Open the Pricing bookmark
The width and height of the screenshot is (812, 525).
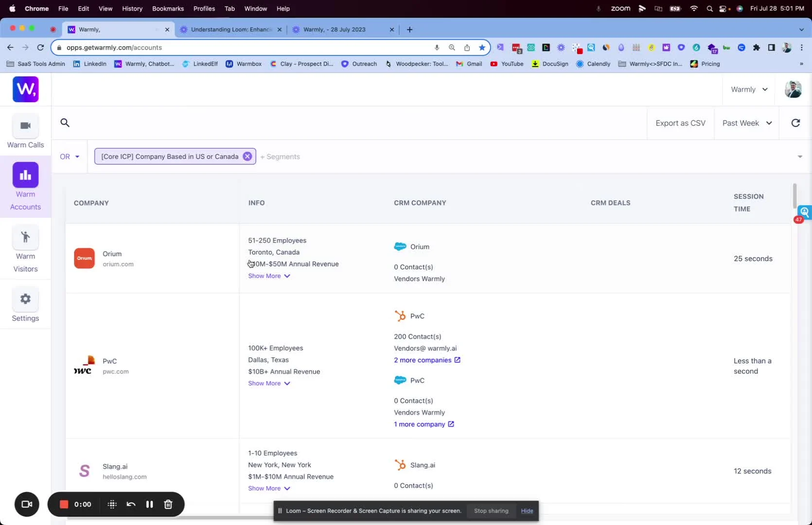tap(705, 64)
